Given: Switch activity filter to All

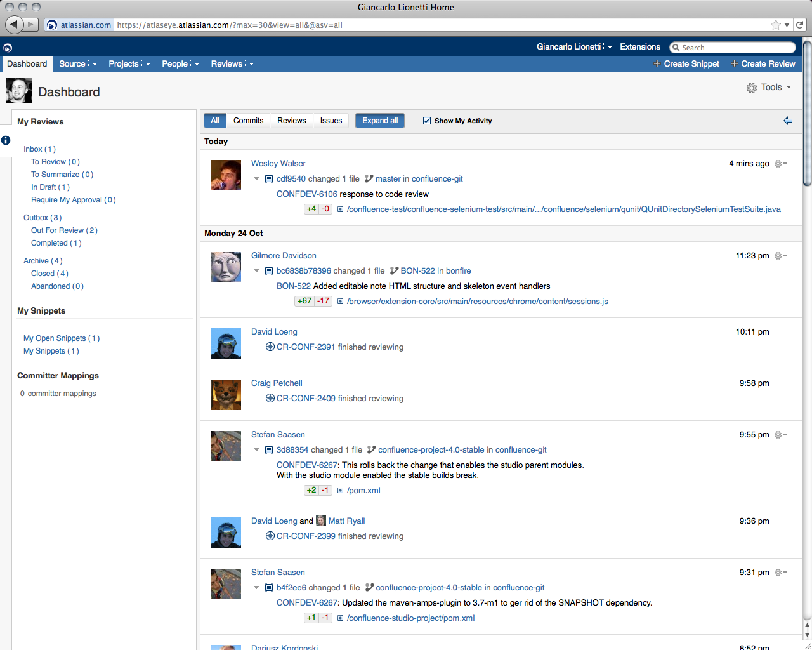Looking at the screenshot, I should pyautogui.click(x=215, y=121).
